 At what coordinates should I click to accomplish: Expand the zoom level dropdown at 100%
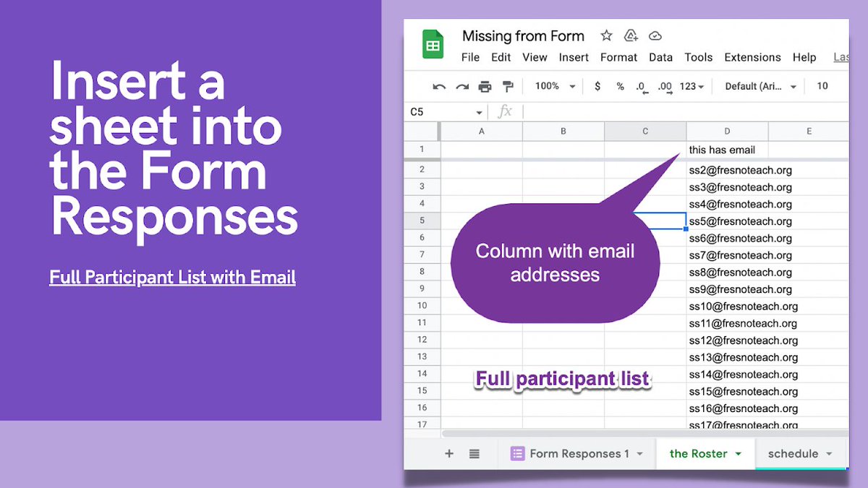click(x=553, y=86)
